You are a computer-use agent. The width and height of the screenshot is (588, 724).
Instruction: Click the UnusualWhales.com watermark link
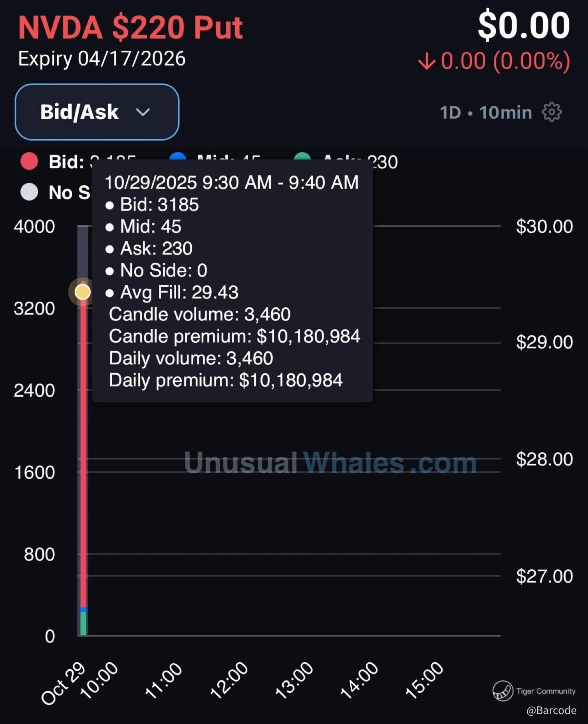pos(330,463)
